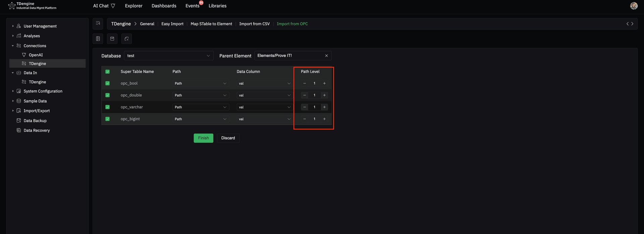Click the save icon in the toolbar
644x234 pixels.
pyautogui.click(x=112, y=39)
